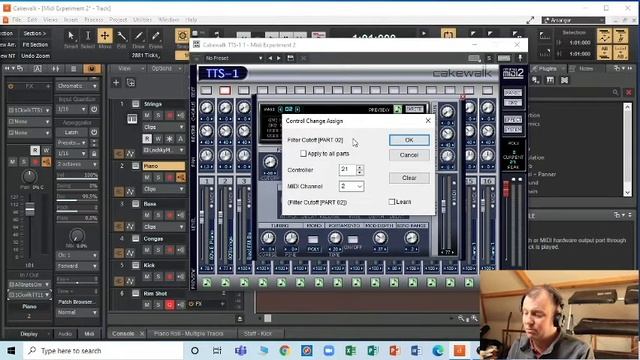Select the Select (I-beam) tool
This screenshot has height=360, width=640.
click(88, 37)
